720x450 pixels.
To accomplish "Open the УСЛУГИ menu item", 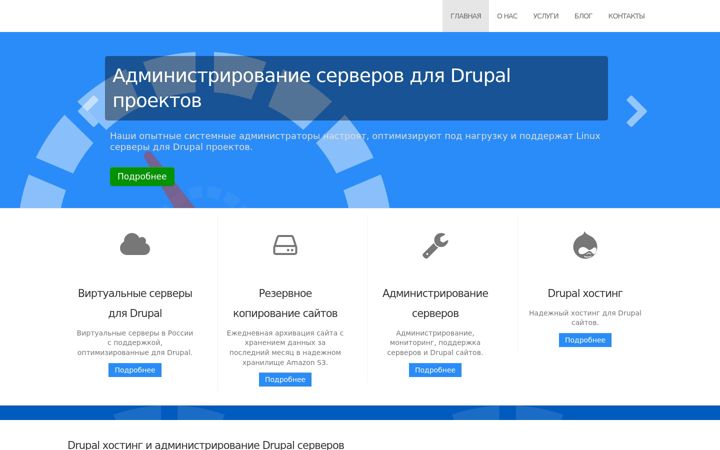I will 546,16.
